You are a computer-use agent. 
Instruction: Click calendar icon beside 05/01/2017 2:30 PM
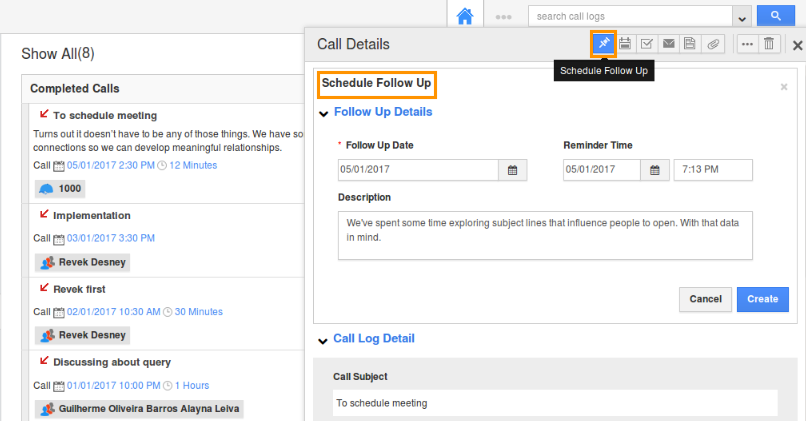point(59,166)
